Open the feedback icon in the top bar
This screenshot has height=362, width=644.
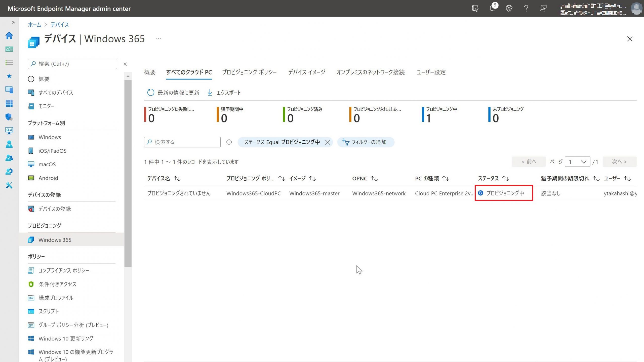(543, 8)
